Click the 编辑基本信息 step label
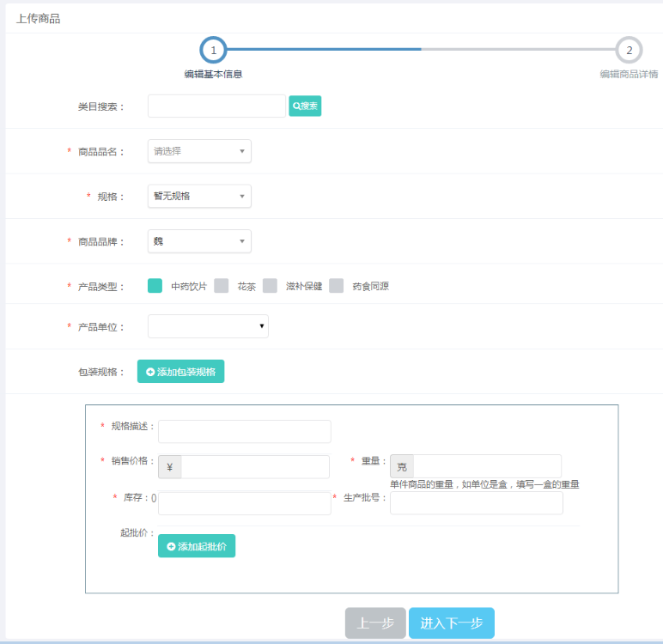Screen dimensions: 663x644 point(213,74)
